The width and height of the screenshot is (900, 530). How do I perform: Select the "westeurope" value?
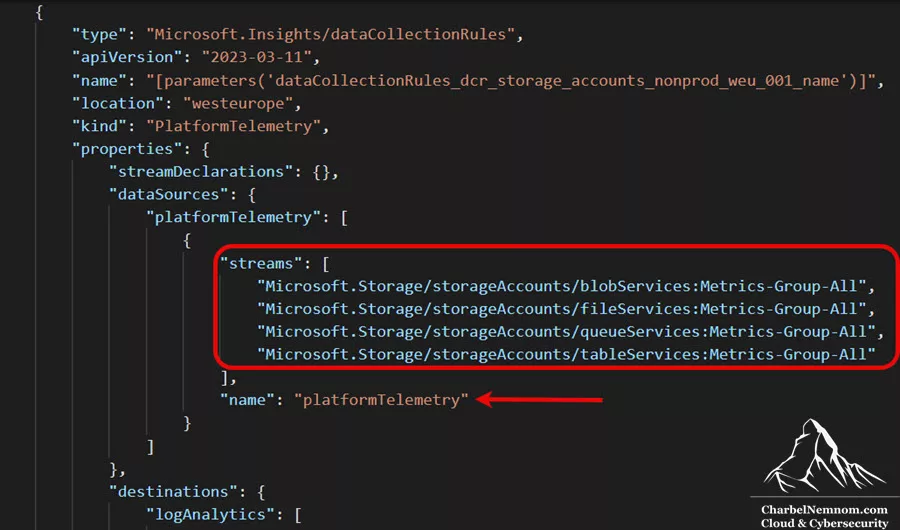point(238,103)
